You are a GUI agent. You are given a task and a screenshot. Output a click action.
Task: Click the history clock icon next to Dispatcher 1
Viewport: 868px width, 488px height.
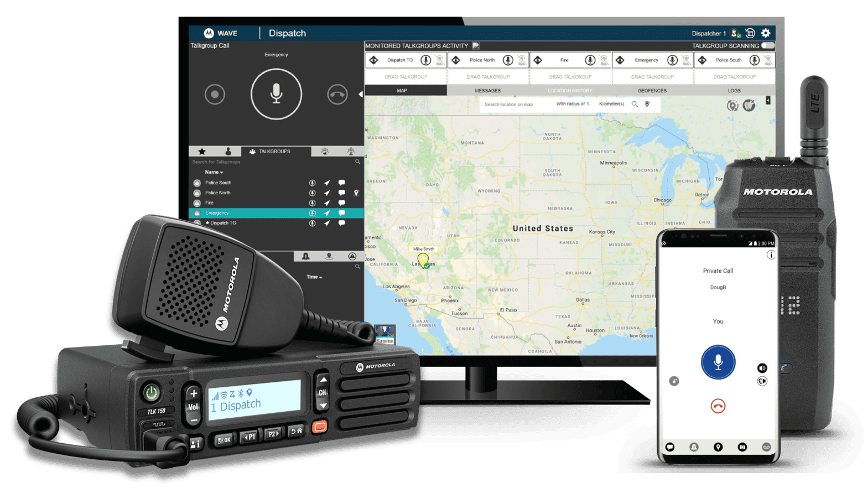click(750, 33)
